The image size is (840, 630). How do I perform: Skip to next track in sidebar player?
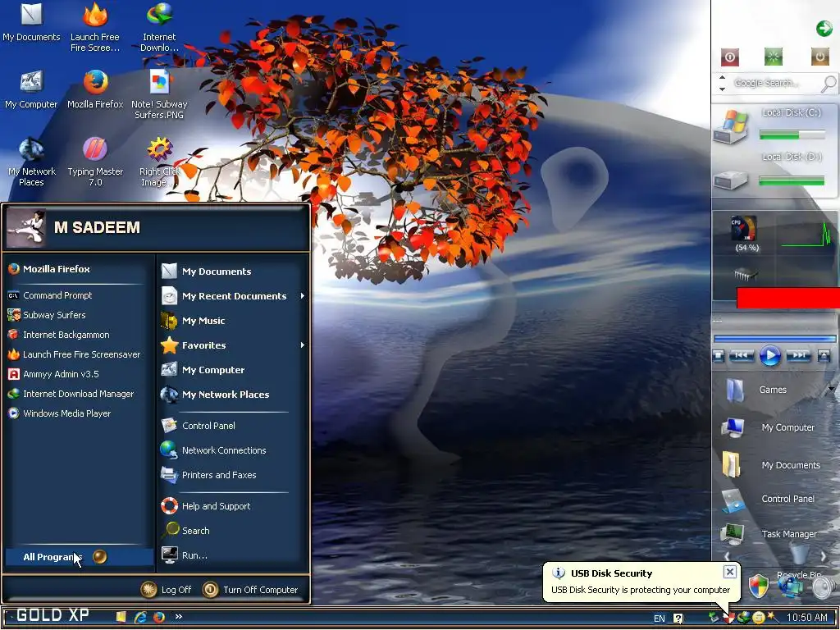(798, 355)
